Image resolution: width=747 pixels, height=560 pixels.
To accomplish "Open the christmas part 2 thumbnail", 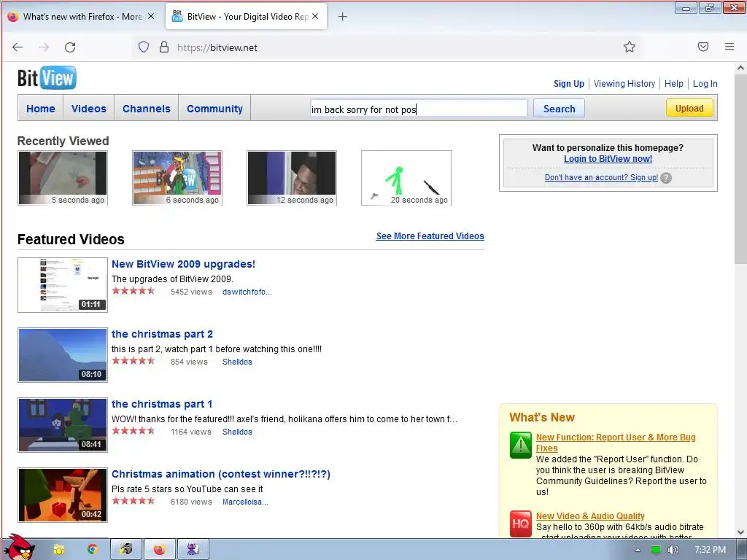I will coord(63,355).
